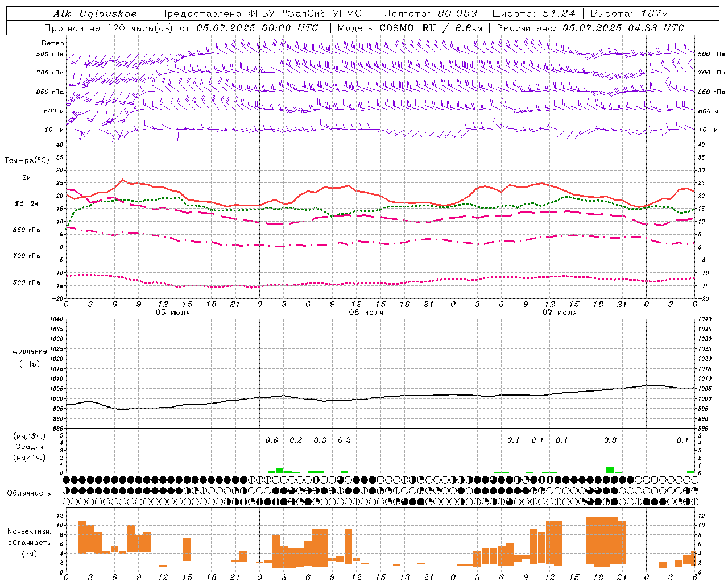This screenshot has width=728, height=582.
Task: Click the station name Alk_Uglovskoe in header
Action: click(95, 14)
